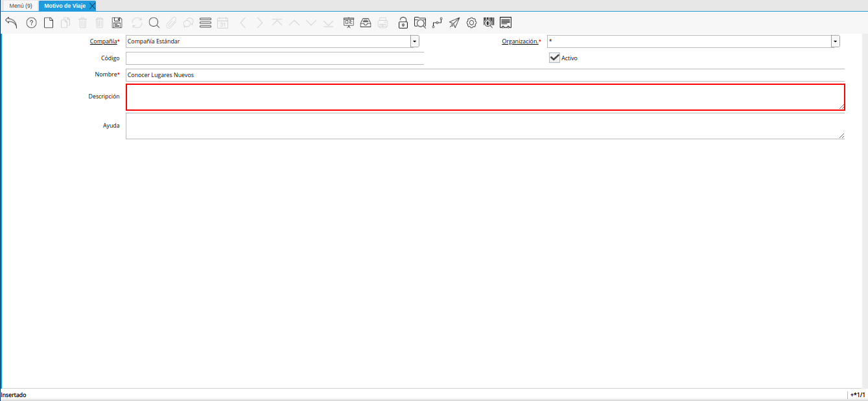Create a new record with page icon

coord(49,23)
